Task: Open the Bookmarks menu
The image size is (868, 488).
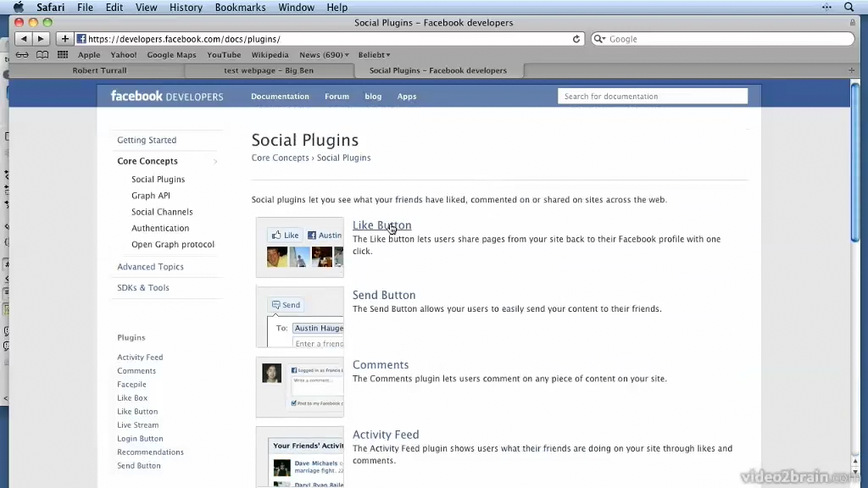Action: coord(240,7)
